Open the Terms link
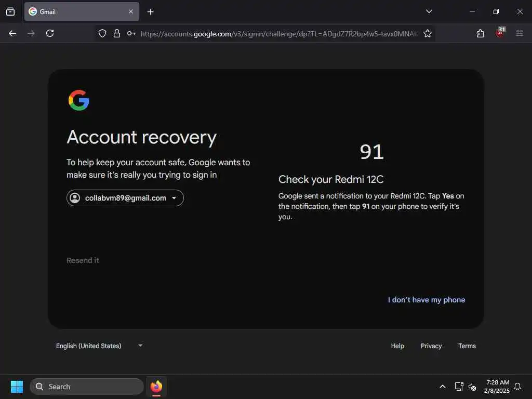This screenshot has width=532, height=399. (467, 345)
